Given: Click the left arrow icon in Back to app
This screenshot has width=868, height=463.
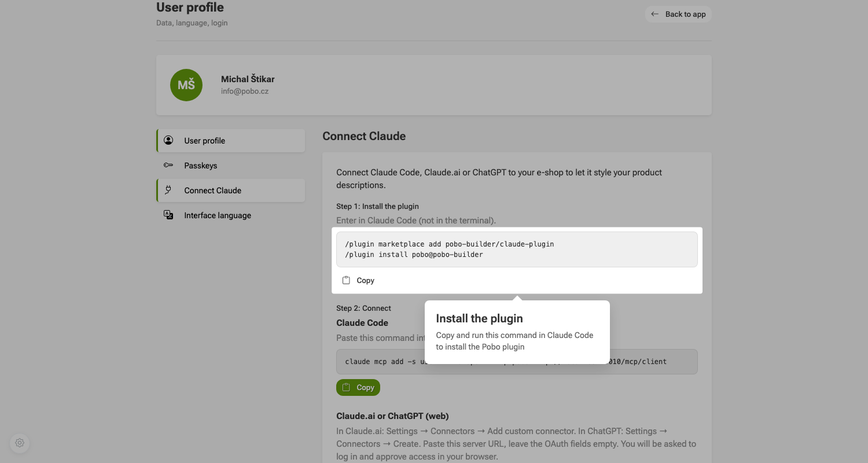Looking at the screenshot, I should [654, 14].
